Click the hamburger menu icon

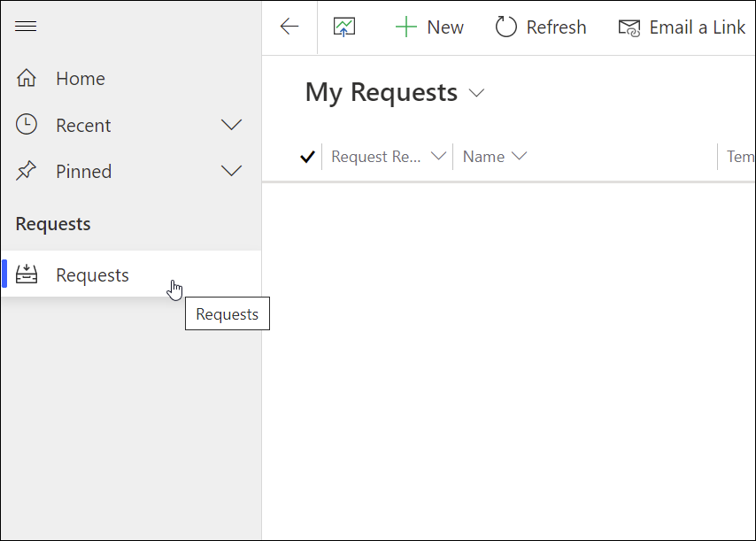pyautogui.click(x=26, y=27)
